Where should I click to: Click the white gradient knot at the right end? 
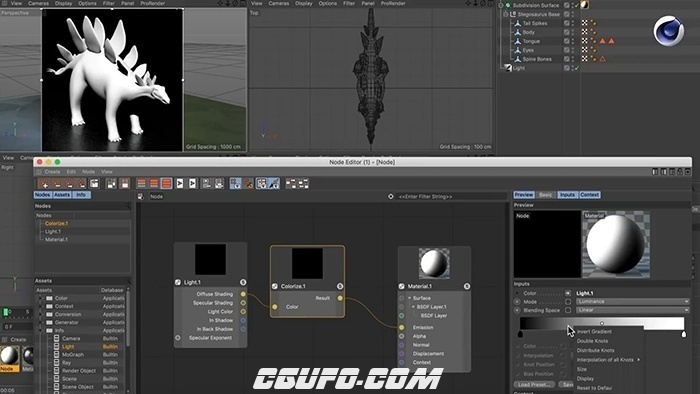coord(683,334)
